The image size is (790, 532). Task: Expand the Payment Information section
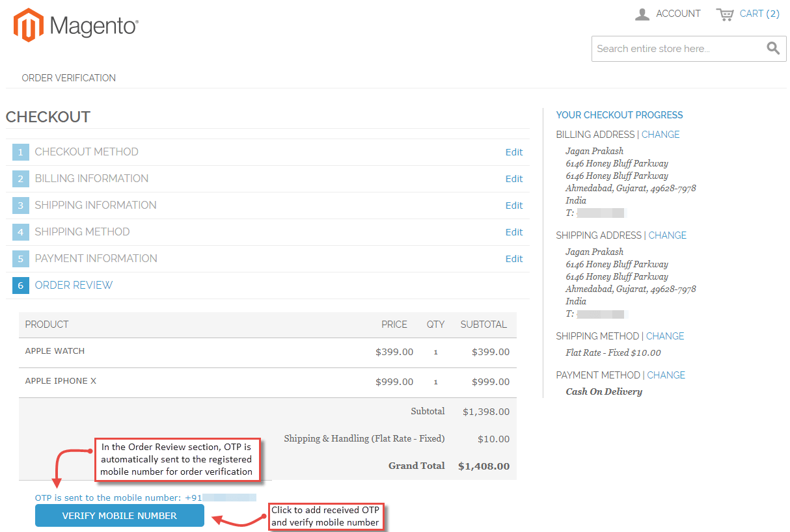(x=96, y=258)
